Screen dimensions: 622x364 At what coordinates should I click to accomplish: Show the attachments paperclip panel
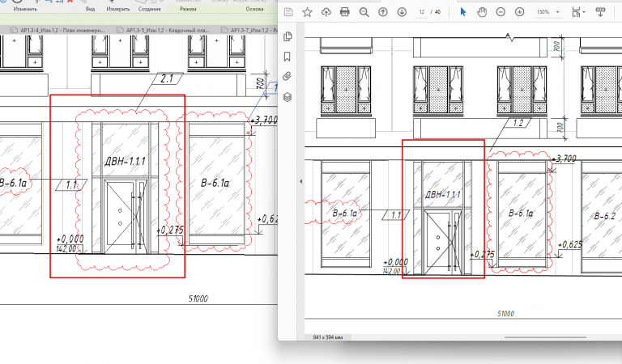coord(288,77)
